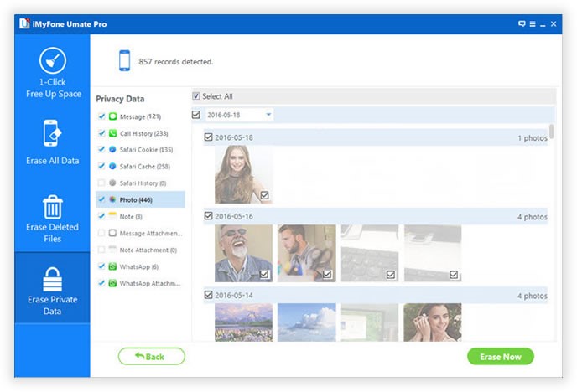Click the Back button

(x=151, y=357)
